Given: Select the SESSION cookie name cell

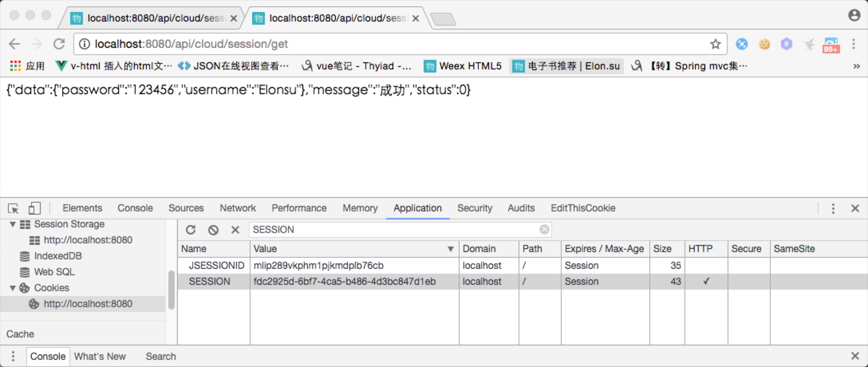Looking at the screenshot, I should [x=209, y=282].
